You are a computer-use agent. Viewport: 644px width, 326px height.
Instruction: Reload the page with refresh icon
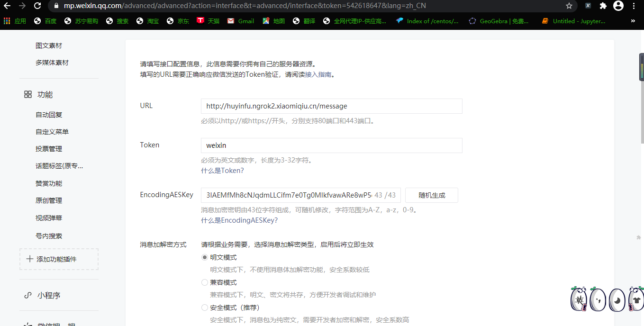37,6
